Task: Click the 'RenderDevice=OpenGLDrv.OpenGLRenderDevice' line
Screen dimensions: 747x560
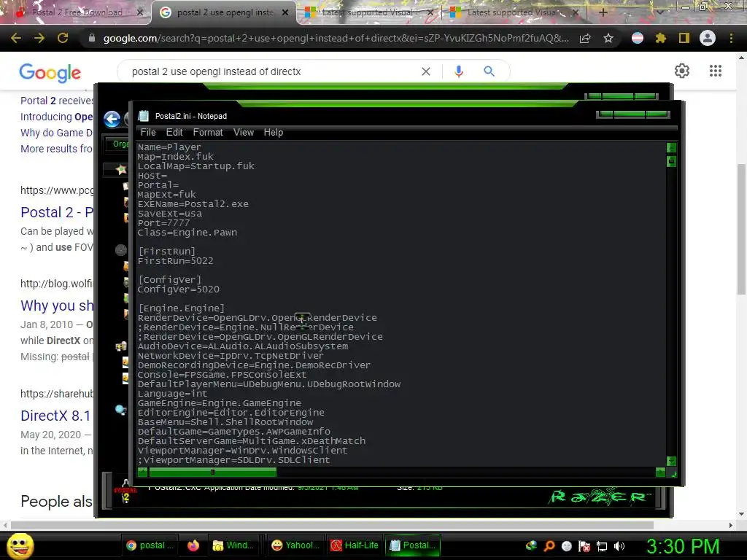Action: pos(258,318)
